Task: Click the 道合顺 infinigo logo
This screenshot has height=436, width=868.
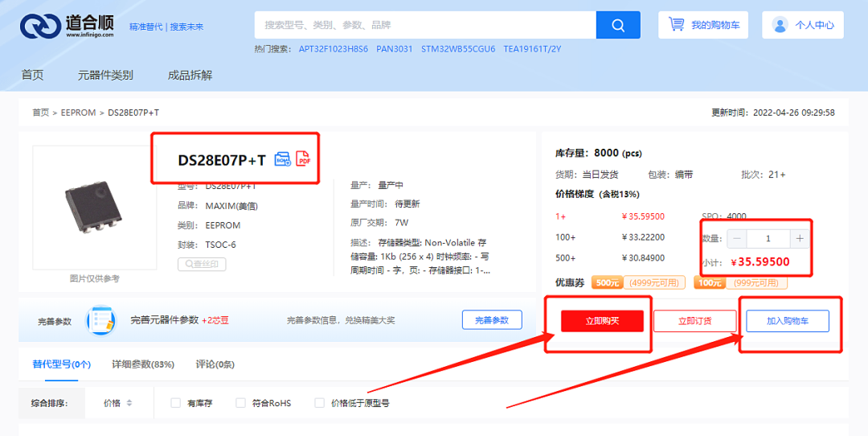Action: 67,26
